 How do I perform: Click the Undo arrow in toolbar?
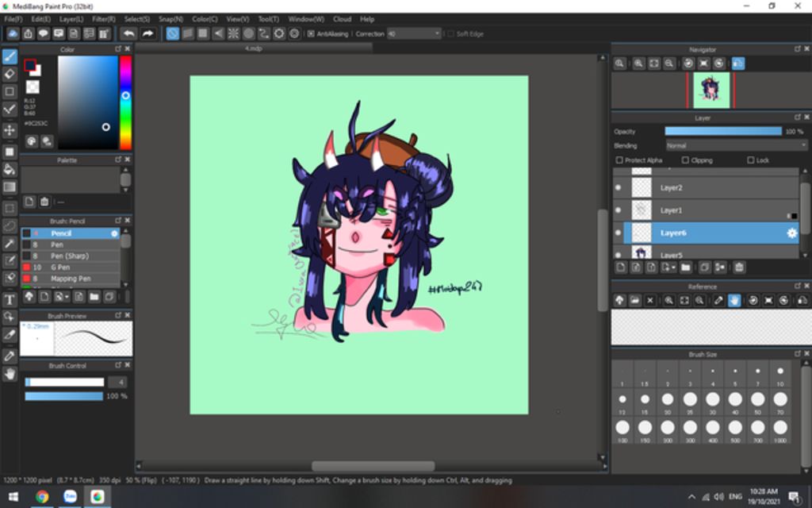[128, 33]
